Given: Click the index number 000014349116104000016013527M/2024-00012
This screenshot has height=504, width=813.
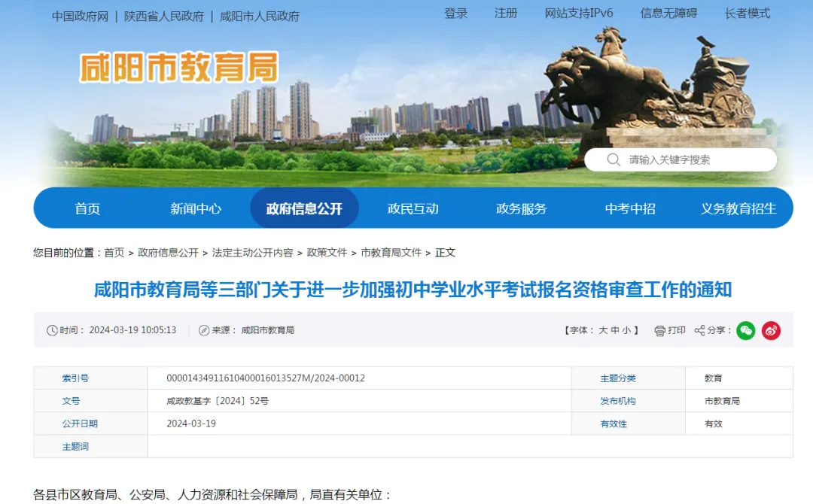Looking at the screenshot, I should click(266, 378).
